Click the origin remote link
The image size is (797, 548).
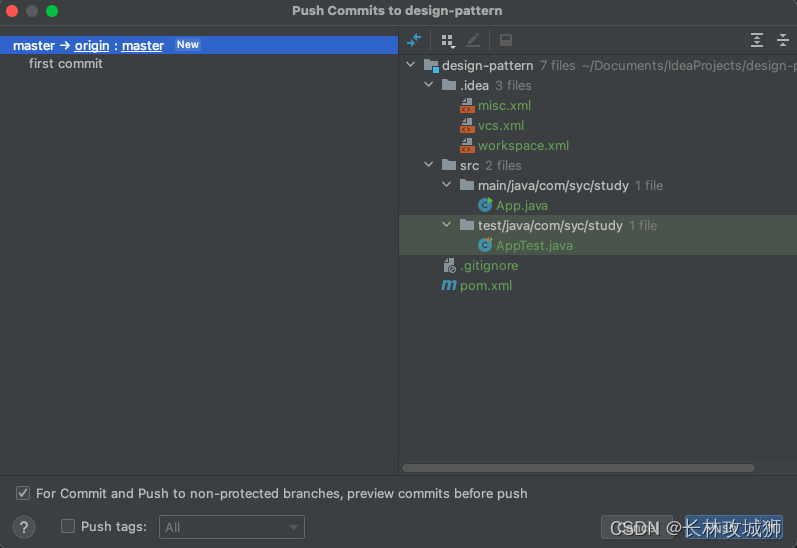92,45
